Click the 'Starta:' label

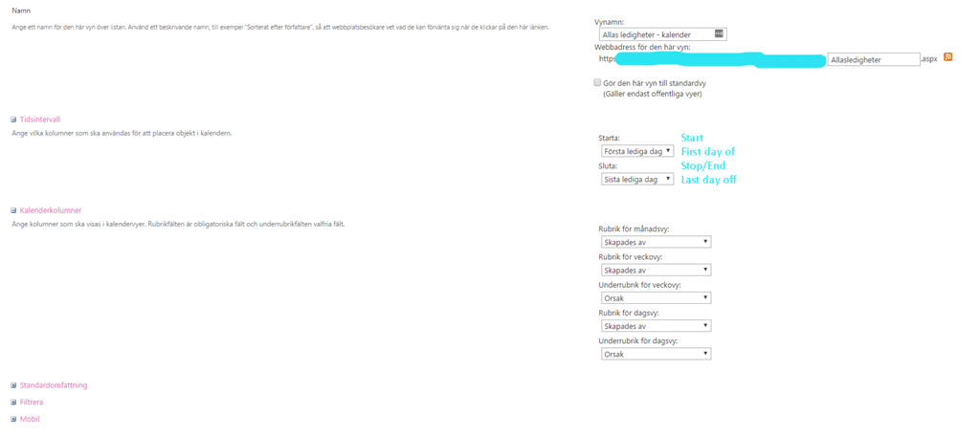click(x=610, y=138)
